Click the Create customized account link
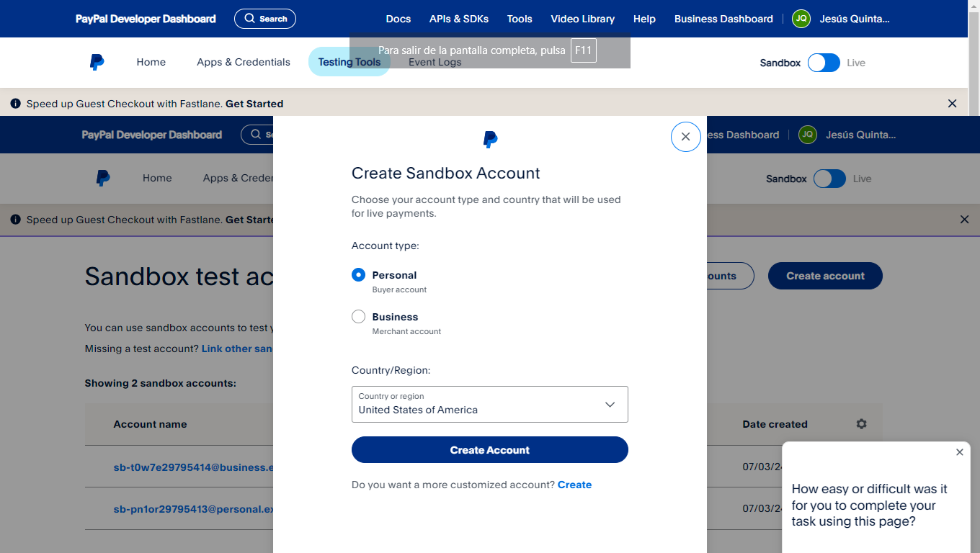This screenshot has height=553, width=980. coord(574,485)
